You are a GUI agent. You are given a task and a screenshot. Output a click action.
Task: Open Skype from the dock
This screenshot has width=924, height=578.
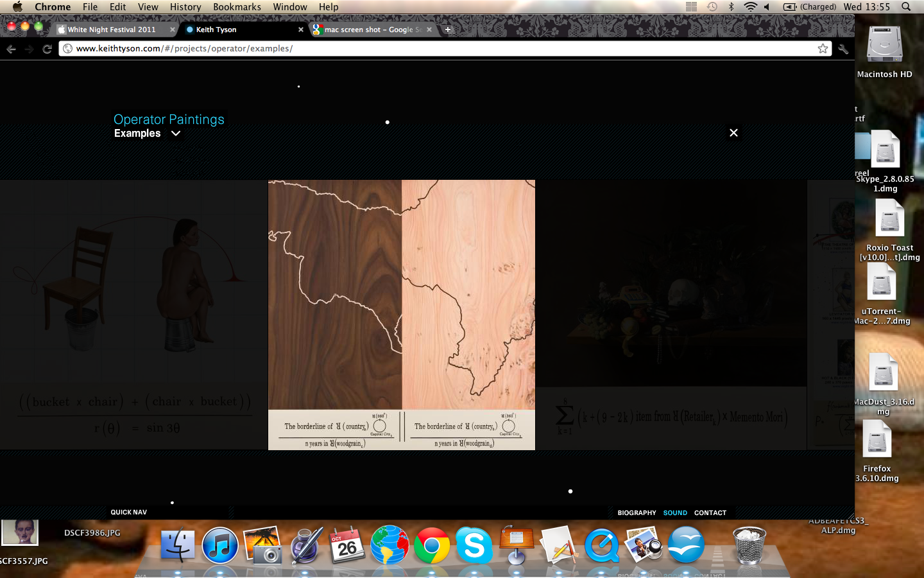click(474, 546)
